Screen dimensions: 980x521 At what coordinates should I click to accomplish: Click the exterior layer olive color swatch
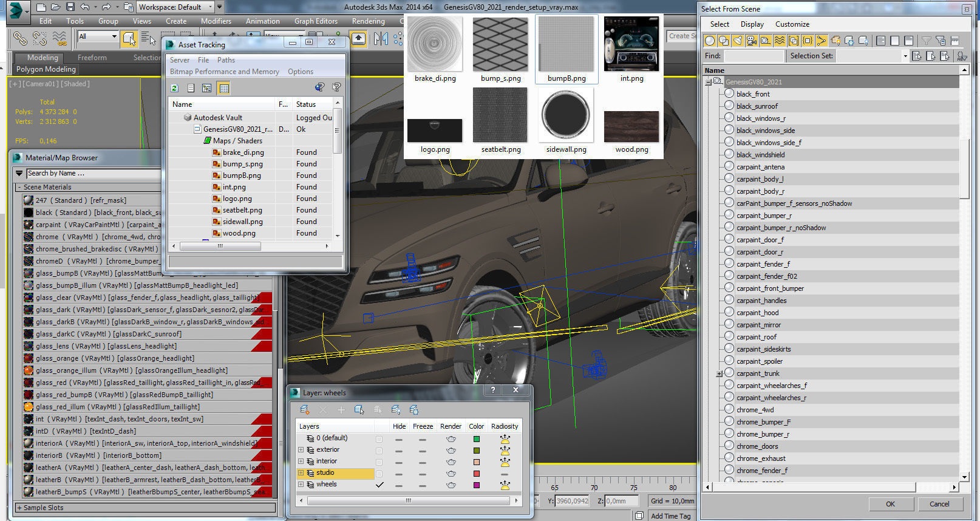click(477, 451)
